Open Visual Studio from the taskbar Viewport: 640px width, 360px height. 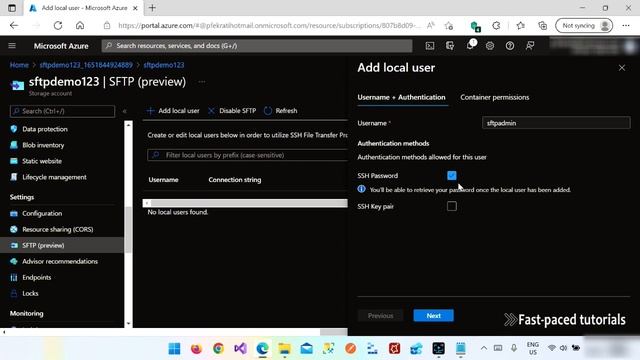(240, 349)
